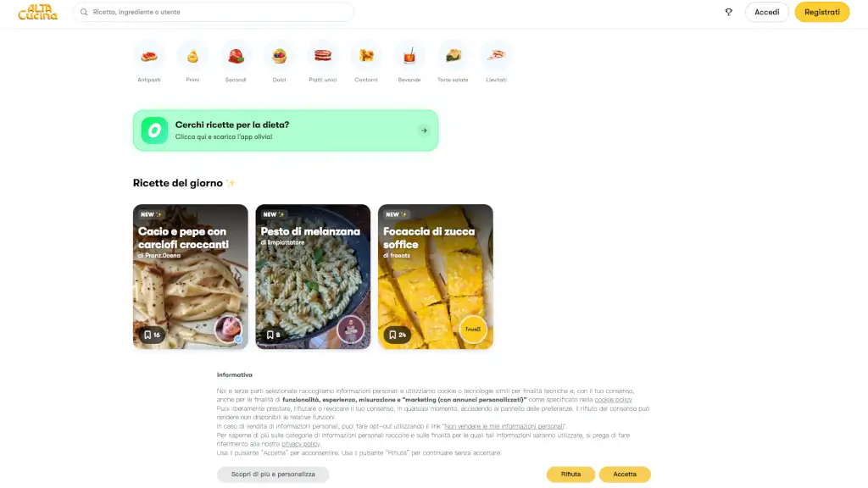Select the Primi category icon

[192, 56]
